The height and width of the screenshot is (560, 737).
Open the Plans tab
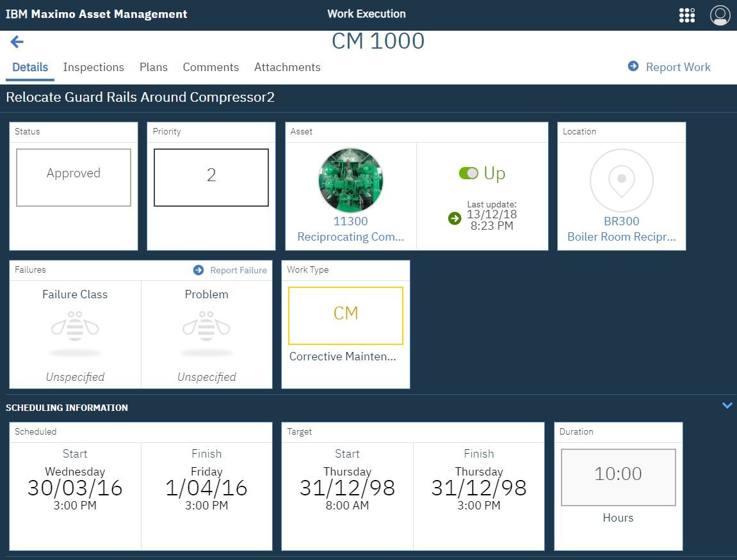point(154,67)
